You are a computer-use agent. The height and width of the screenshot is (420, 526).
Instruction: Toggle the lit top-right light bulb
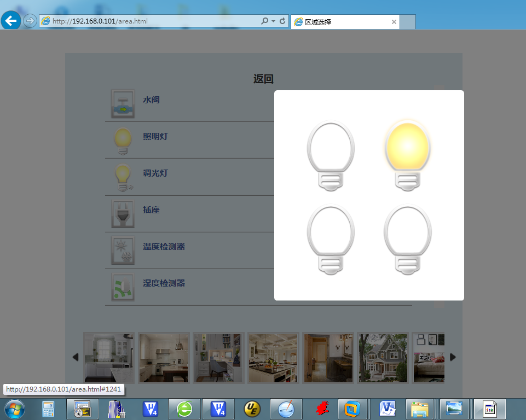(407, 155)
